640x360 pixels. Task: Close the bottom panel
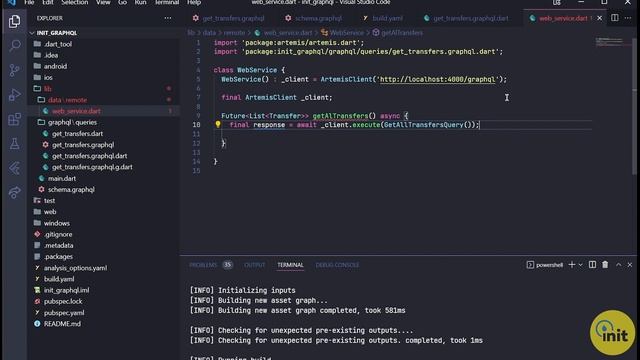coord(630,265)
